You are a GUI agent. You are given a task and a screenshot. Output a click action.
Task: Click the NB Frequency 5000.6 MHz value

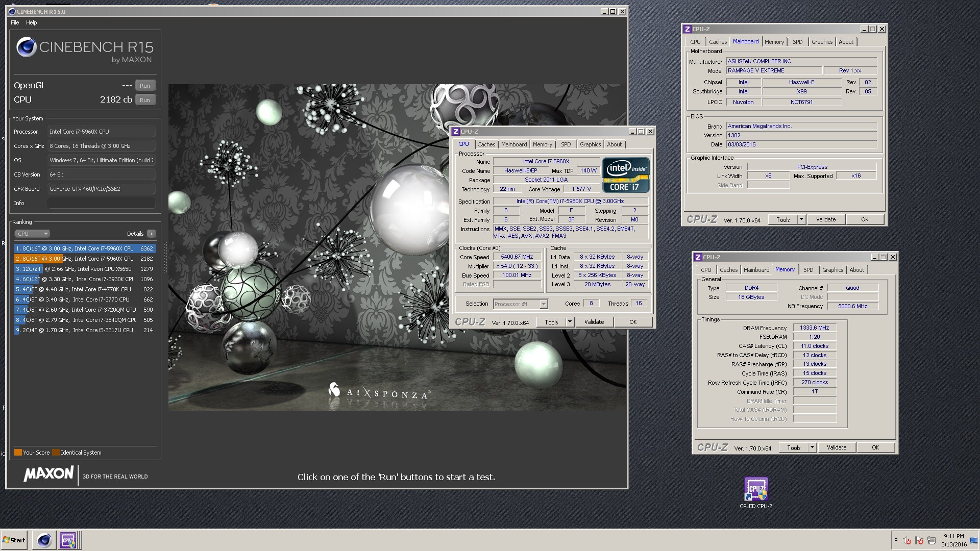pos(853,306)
